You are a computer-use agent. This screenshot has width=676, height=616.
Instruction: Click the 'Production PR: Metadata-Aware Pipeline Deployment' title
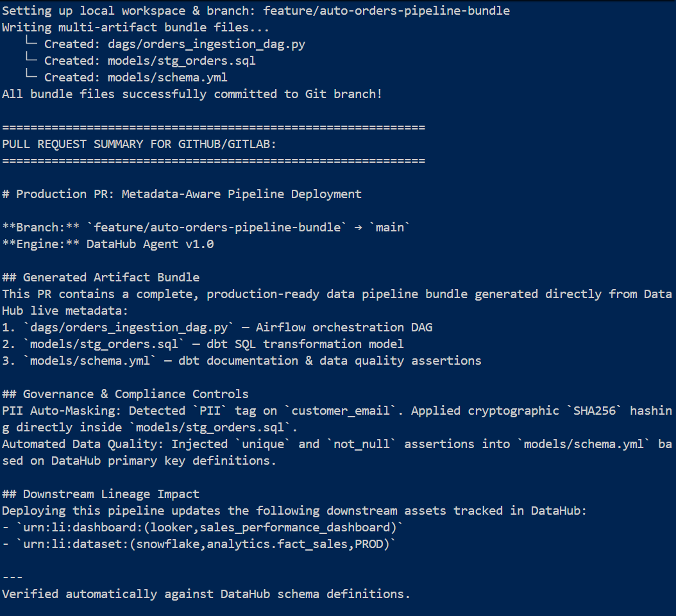click(x=189, y=194)
